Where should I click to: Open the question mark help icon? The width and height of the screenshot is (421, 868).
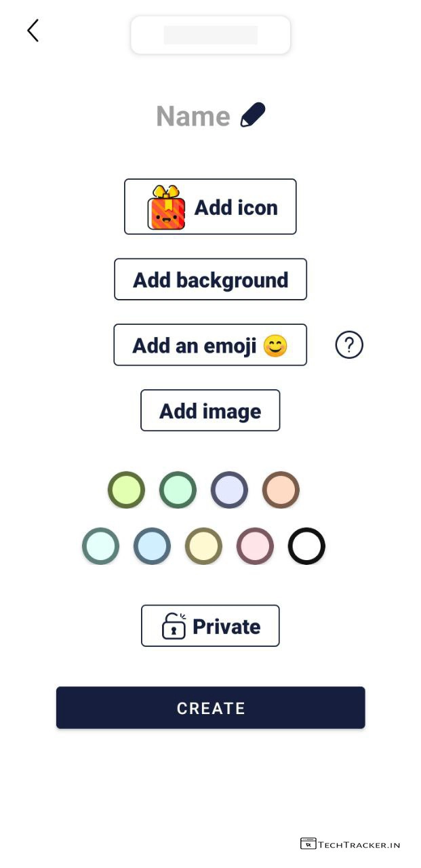[x=349, y=345]
